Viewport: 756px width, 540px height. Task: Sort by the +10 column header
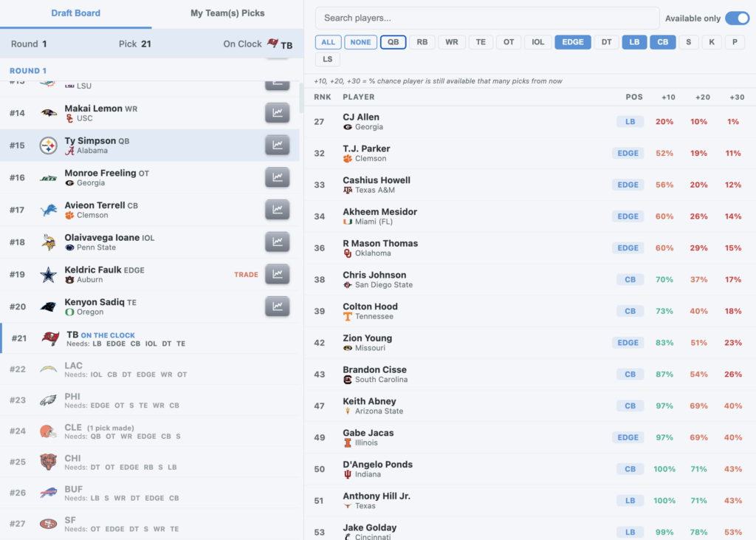[668, 97]
